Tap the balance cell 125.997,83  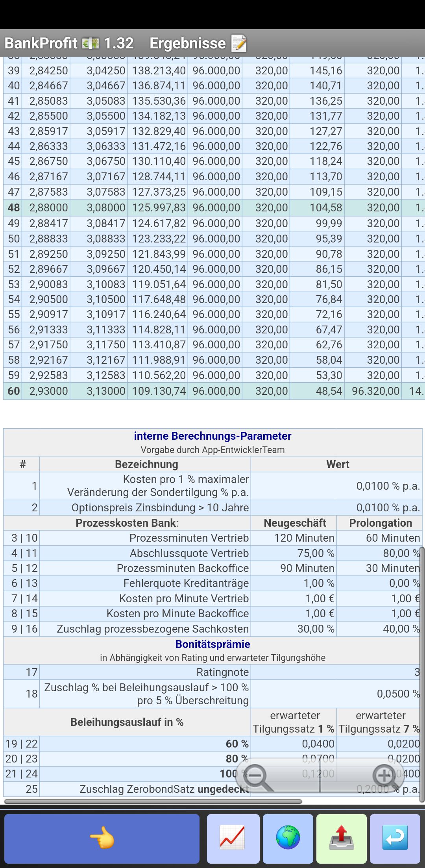[159, 207]
